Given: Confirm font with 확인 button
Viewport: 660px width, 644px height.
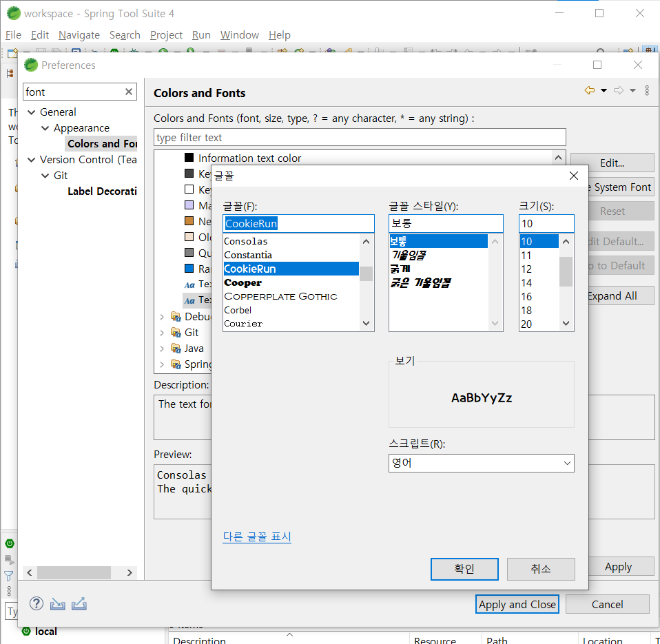Looking at the screenshot, I should tap(464, 569).
